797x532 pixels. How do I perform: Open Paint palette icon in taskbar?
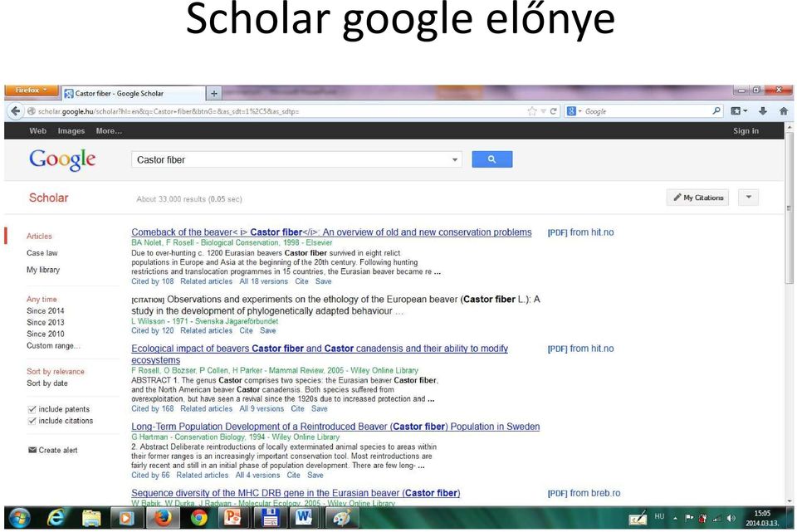pos(341,518)
